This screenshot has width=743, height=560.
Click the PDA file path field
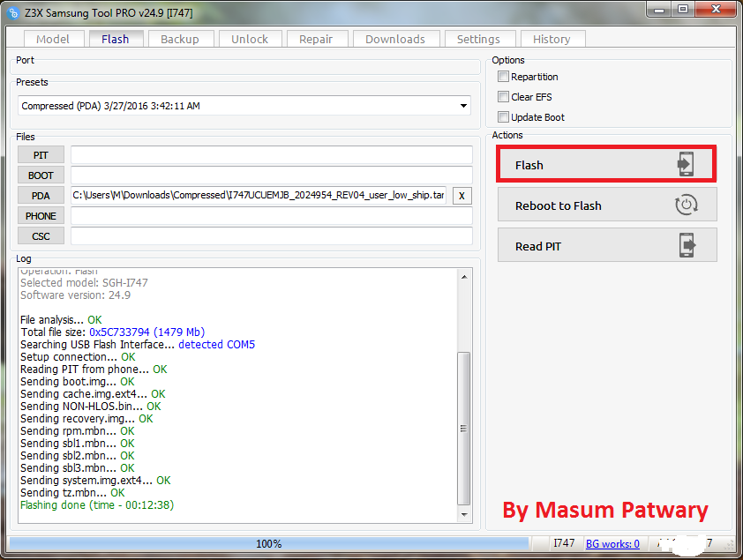[x=259, y=196]
